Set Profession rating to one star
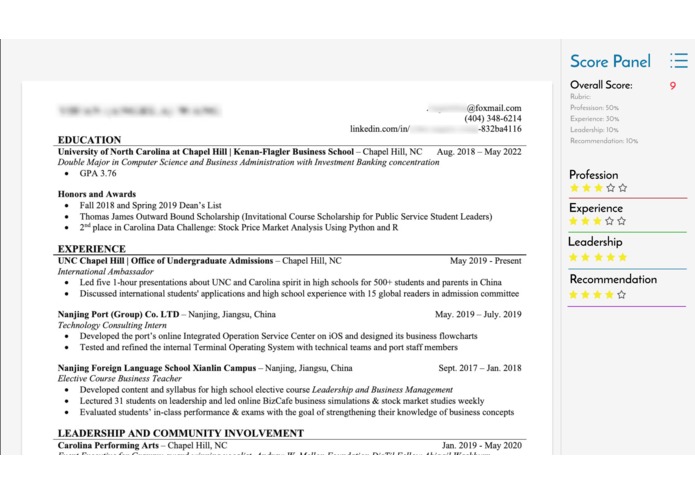Screen dimensions: 695x494 pos(574,188)
